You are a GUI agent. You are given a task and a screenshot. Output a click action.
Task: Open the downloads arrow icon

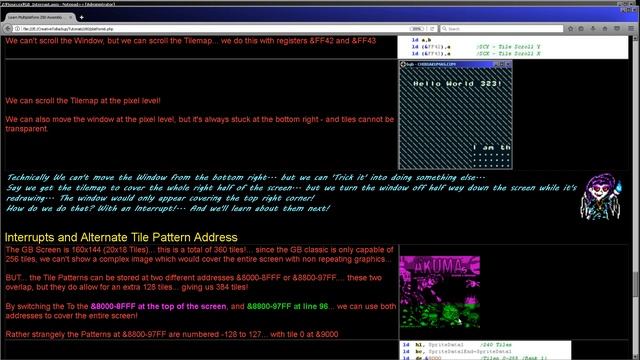coord(593,29)
